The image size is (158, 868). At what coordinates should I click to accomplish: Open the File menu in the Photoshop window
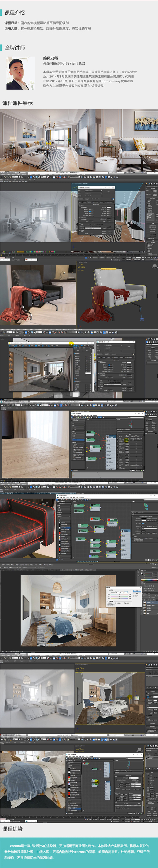3,565
